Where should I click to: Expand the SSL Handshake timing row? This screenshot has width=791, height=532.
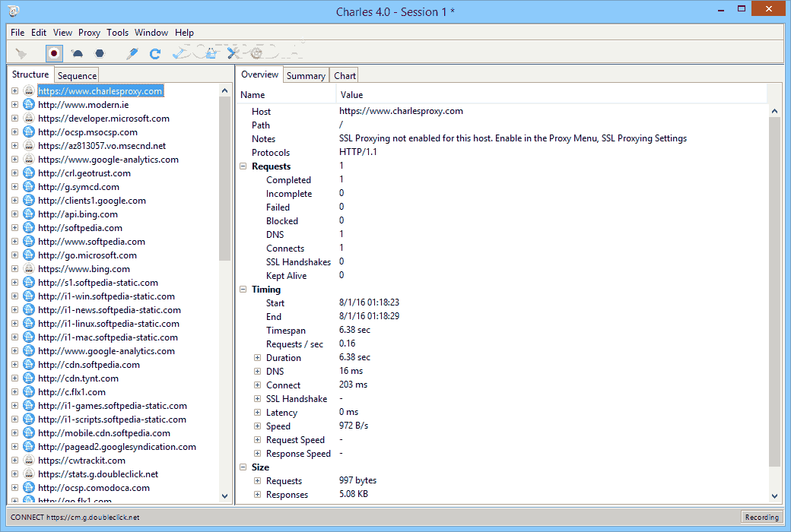click(257, 398)
